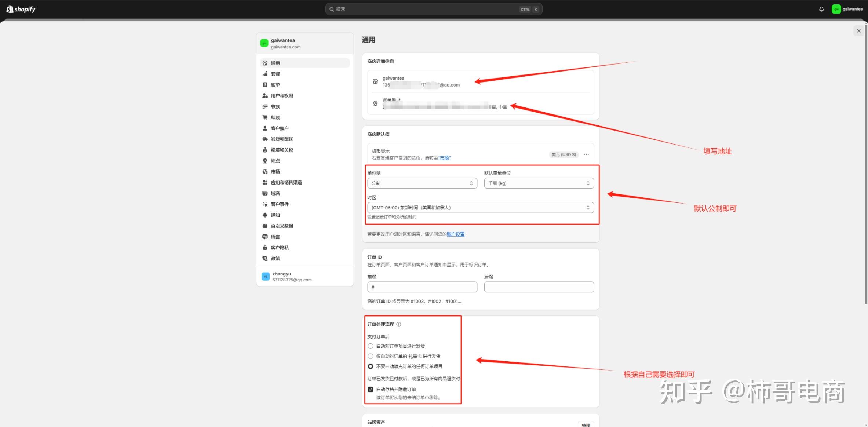Screen dimensions: 868x427
Task: Click the 客户事件 spark icon
Action: [x=265, y=204]
